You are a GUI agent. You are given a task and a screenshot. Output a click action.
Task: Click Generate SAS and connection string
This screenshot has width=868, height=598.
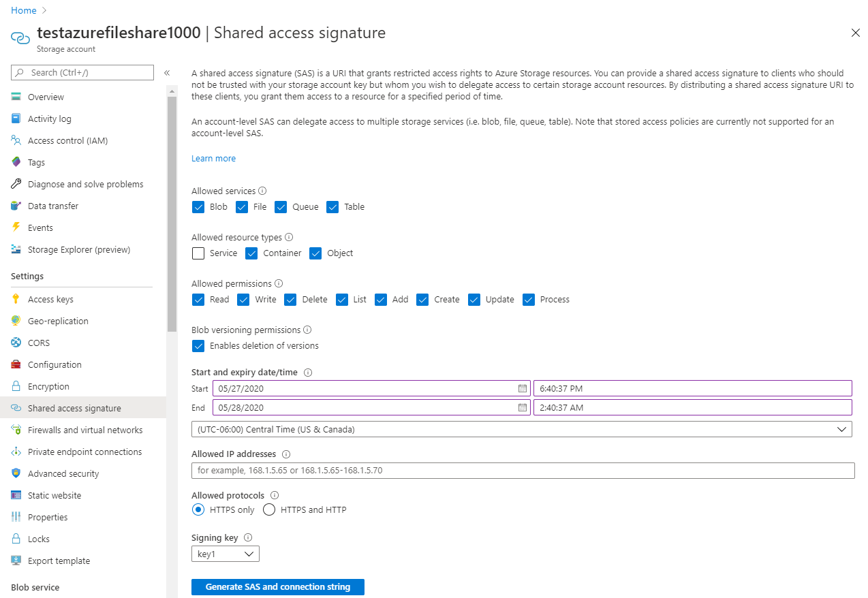click(x=277, y=586)
